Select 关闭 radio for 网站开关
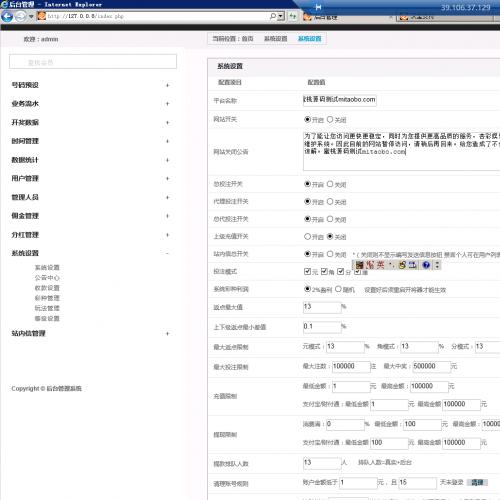 pyautogui.click(x=330, y=119)
